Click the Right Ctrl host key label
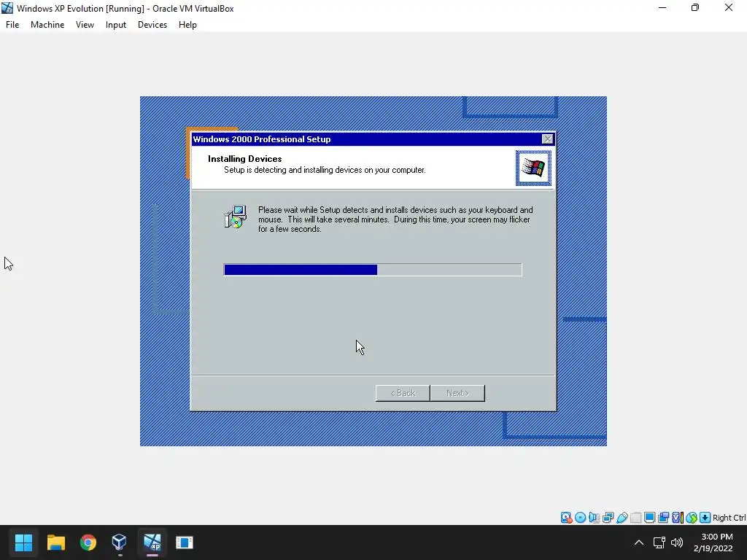 (x=729, y=518)
